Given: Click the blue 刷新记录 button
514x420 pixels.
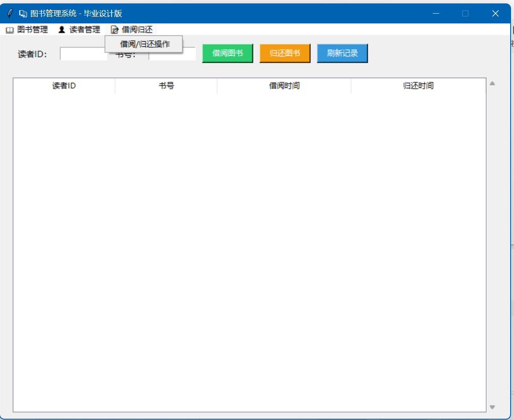Looking at the screenshot, I should pos(342,53).
